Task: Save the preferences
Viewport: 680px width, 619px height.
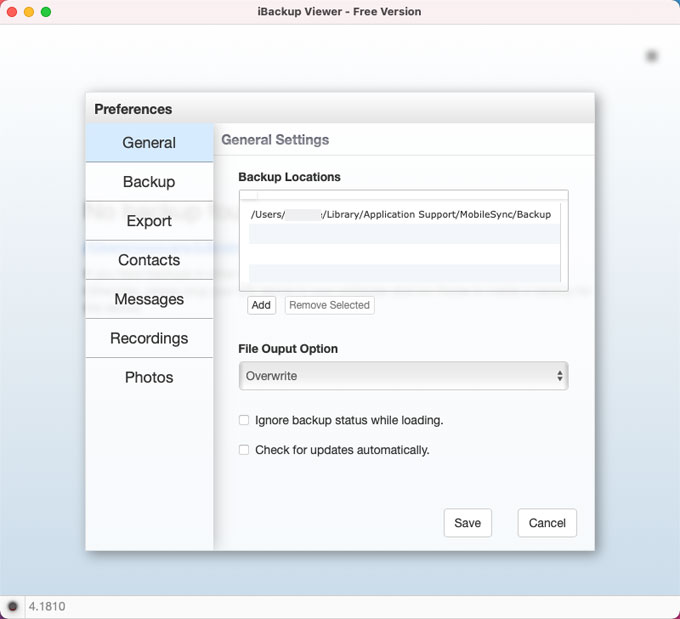Action: coord(468,523)
